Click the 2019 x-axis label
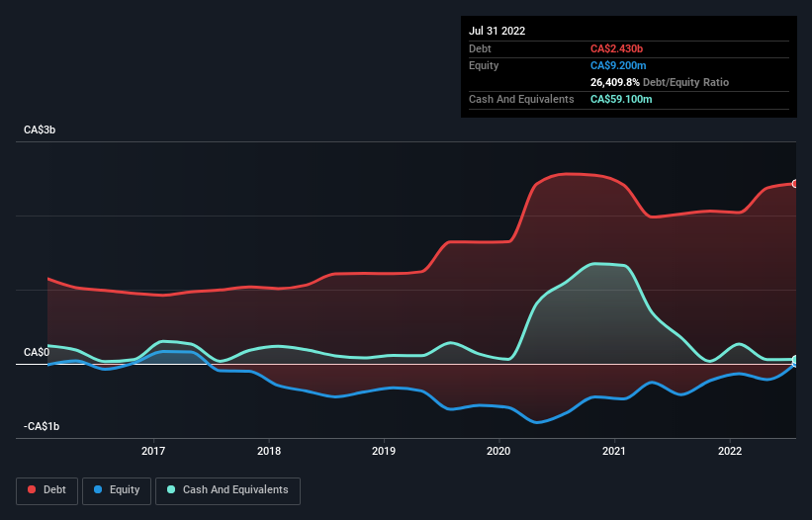 (x=384, y=451)
